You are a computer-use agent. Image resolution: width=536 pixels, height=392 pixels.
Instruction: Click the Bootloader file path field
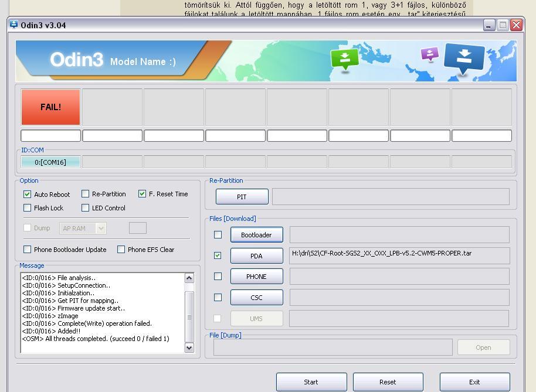tap(399, 235)
